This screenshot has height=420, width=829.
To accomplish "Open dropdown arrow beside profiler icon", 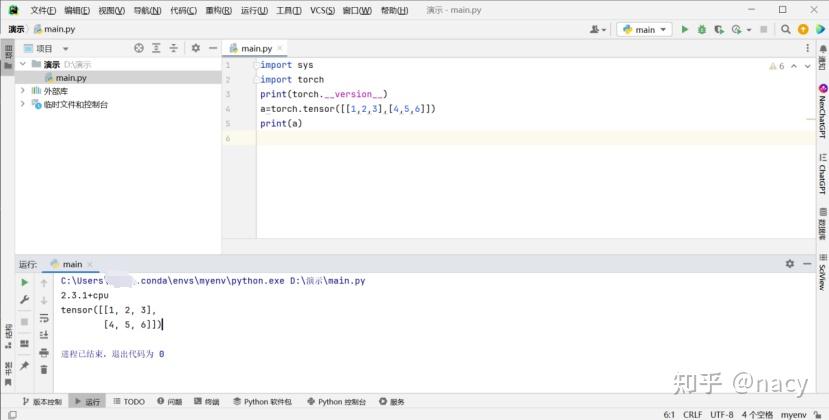I will 749,30.
